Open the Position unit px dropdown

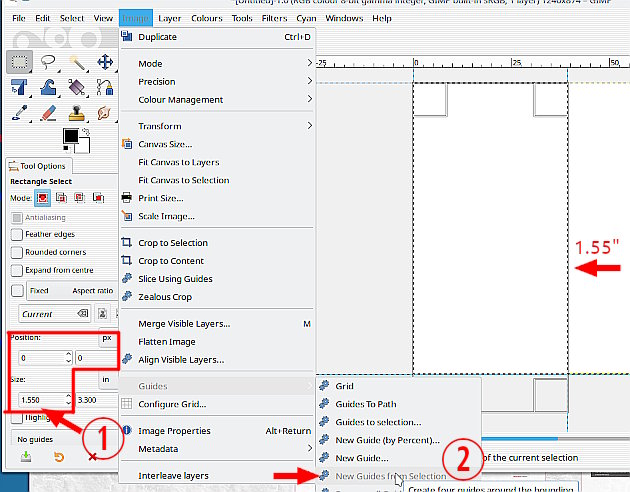tap(108, 338)
